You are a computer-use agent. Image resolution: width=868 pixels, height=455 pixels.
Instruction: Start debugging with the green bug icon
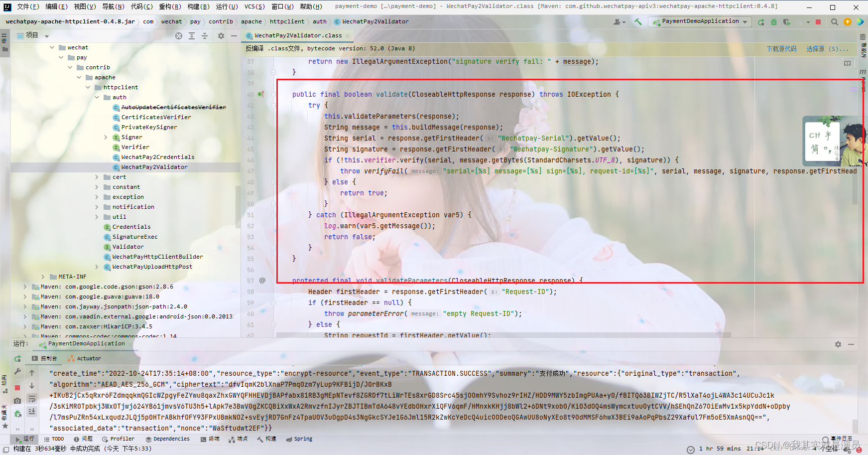[x=774, y=22]
